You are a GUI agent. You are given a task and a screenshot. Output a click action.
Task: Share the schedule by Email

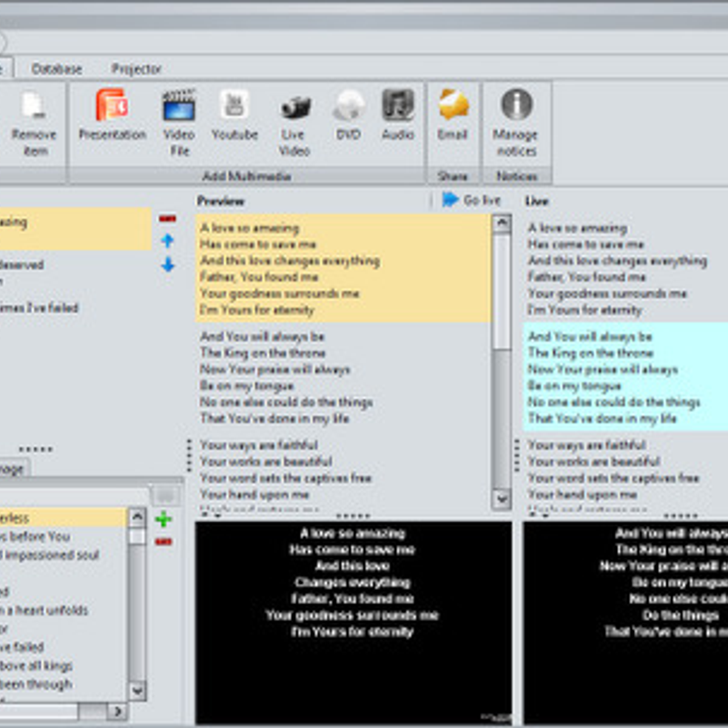[453, 115]
